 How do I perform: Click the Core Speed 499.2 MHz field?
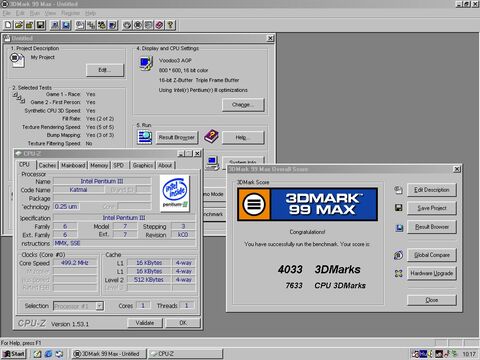(75, 263)
